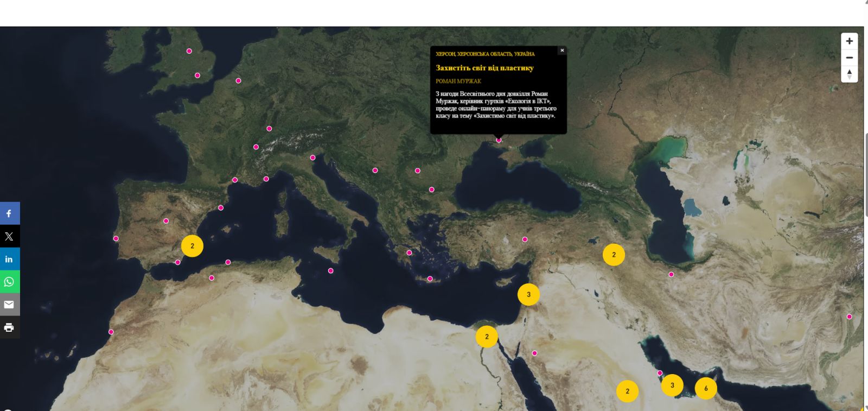This screenshot has height=411, width=868.
Task: Zoom out of the map
Action: pos(849,58)
